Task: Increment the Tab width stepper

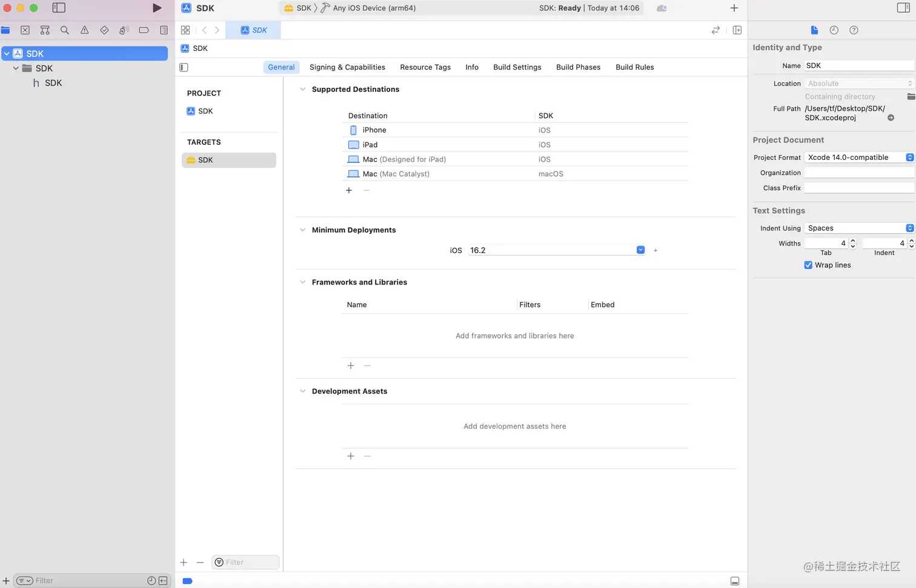Action: pyautogui.click(x=853, y=240)
